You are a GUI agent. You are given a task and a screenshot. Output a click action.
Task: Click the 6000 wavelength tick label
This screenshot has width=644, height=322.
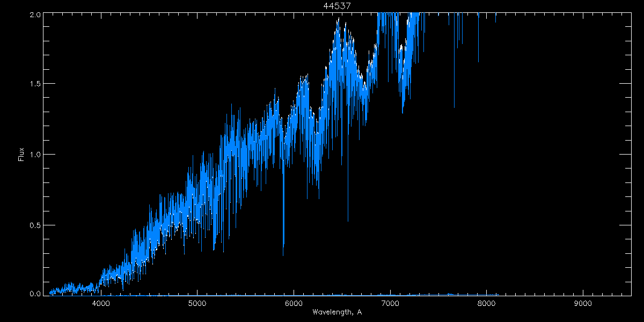294,303
